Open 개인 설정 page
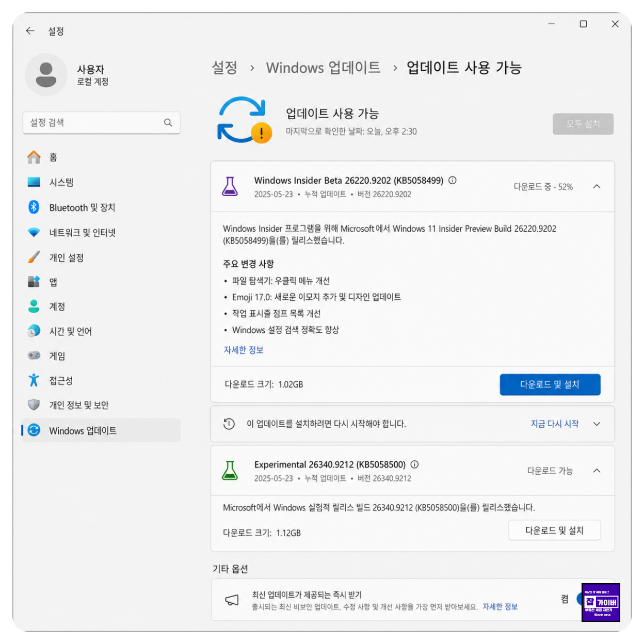This screenshot has width=644, height=644. (x=102, y=257)
